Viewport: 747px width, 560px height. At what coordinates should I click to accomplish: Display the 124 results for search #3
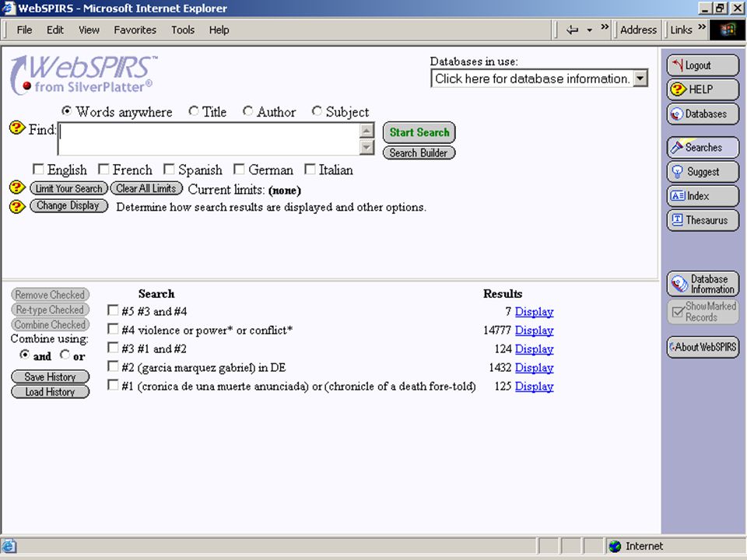(x=534, y=348)
